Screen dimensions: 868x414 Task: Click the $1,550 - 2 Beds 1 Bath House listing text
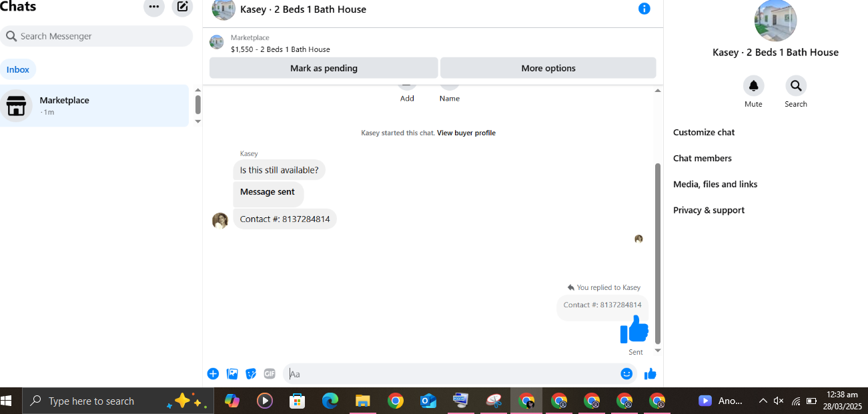click(280, 49)
